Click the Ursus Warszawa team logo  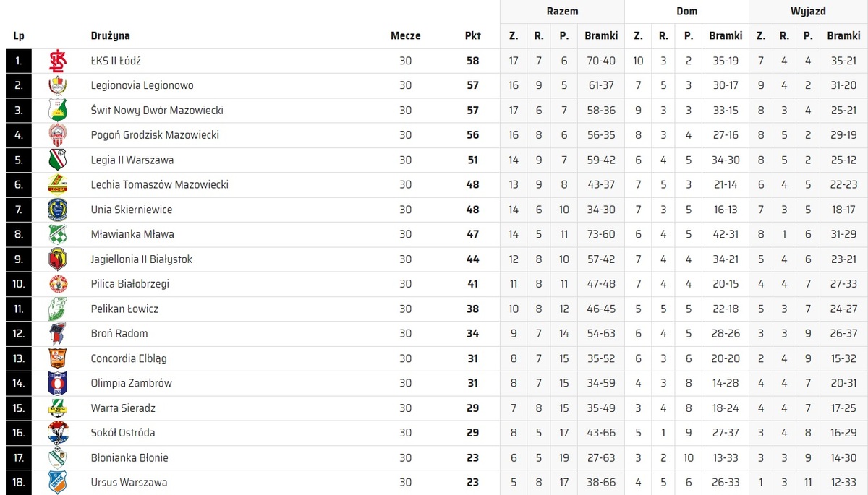click(58, 482)
